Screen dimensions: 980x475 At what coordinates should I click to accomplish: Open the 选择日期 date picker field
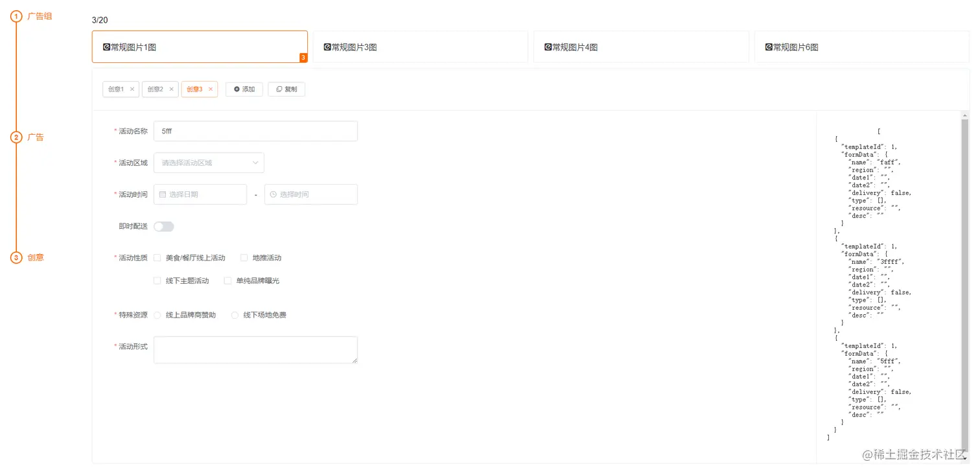click(x=200, y=194)
